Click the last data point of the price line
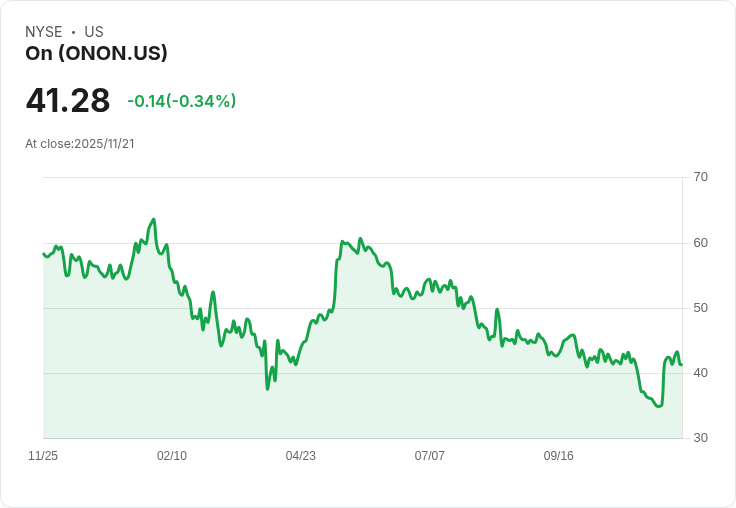The width and height of the screenshot is (736, 508). (x=681, y=364)
